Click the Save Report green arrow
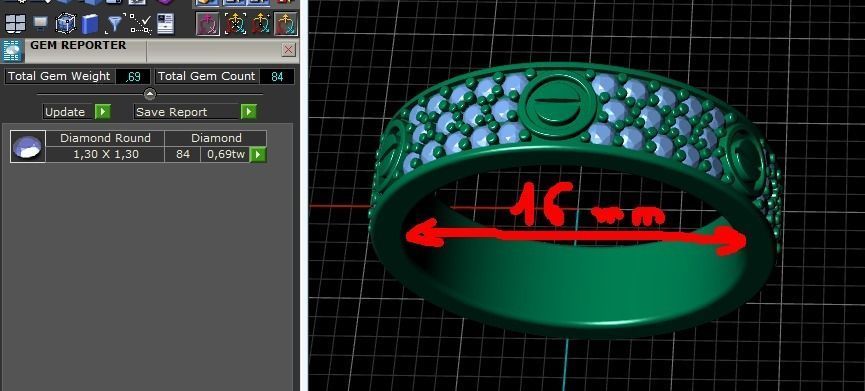The image size is (865, 391). (x=249, y=112)
